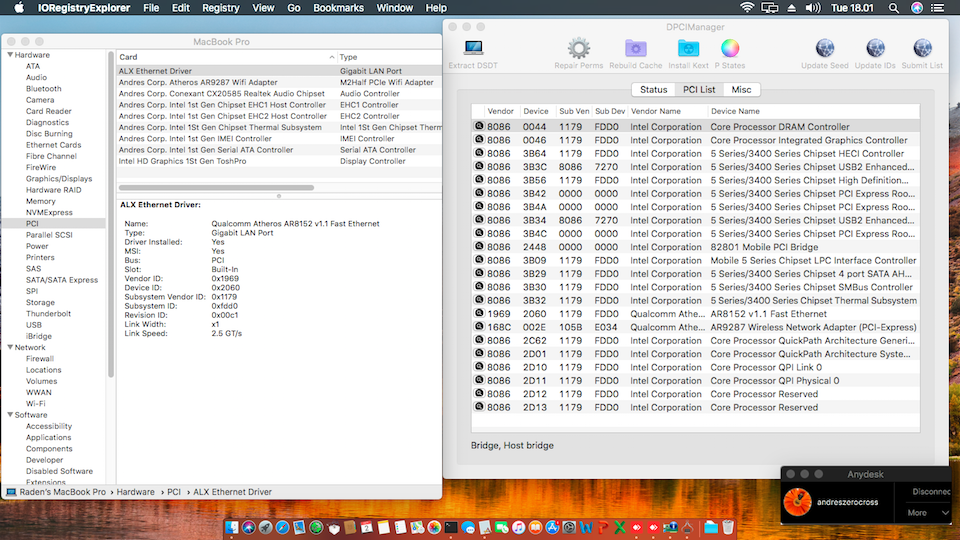960x540 pixels.
Task: Click the Submit List globe icon
Action: tap(922, 48)
